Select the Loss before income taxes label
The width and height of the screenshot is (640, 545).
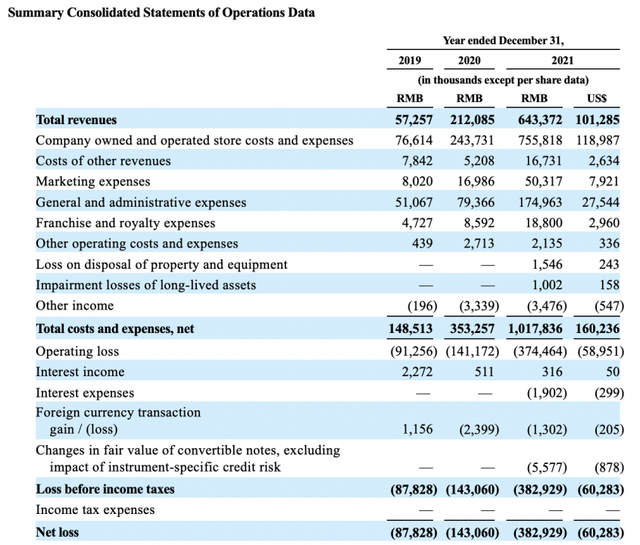(x=105, y=489)
